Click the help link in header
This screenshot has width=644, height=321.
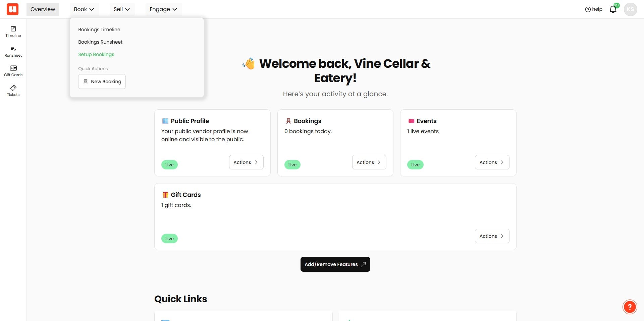(593, 9)
